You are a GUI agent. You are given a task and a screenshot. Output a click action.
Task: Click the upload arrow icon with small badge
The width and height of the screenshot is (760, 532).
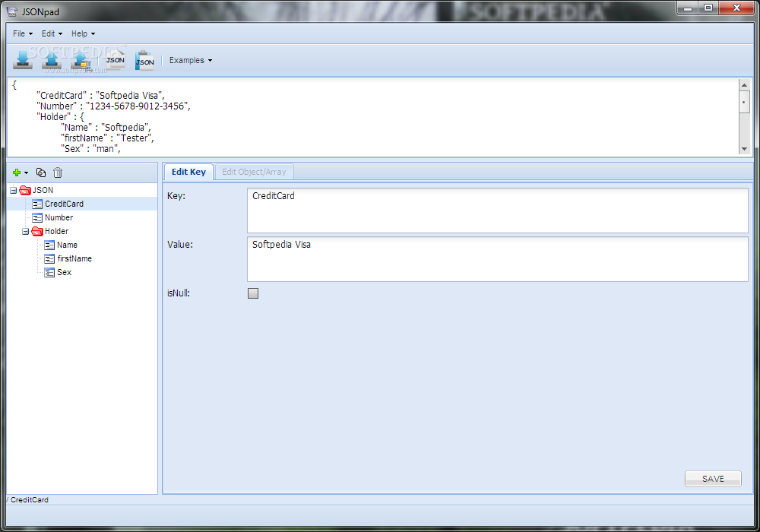pos(81,60)
